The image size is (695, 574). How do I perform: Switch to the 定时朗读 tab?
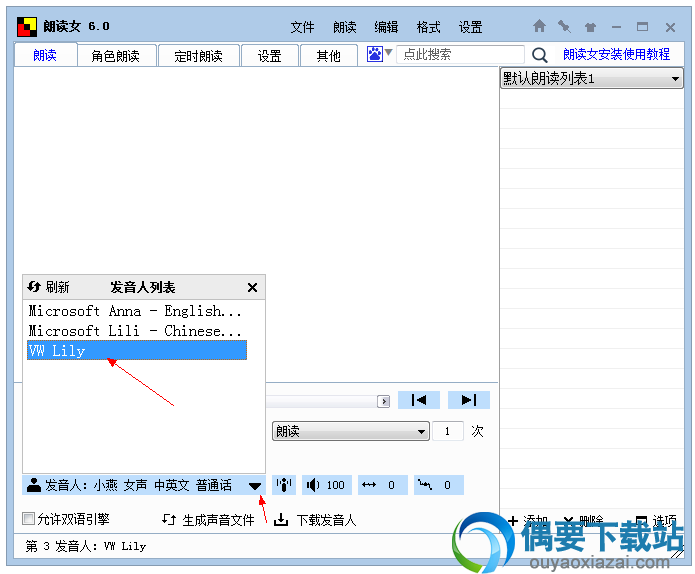(x=198, y=56)
